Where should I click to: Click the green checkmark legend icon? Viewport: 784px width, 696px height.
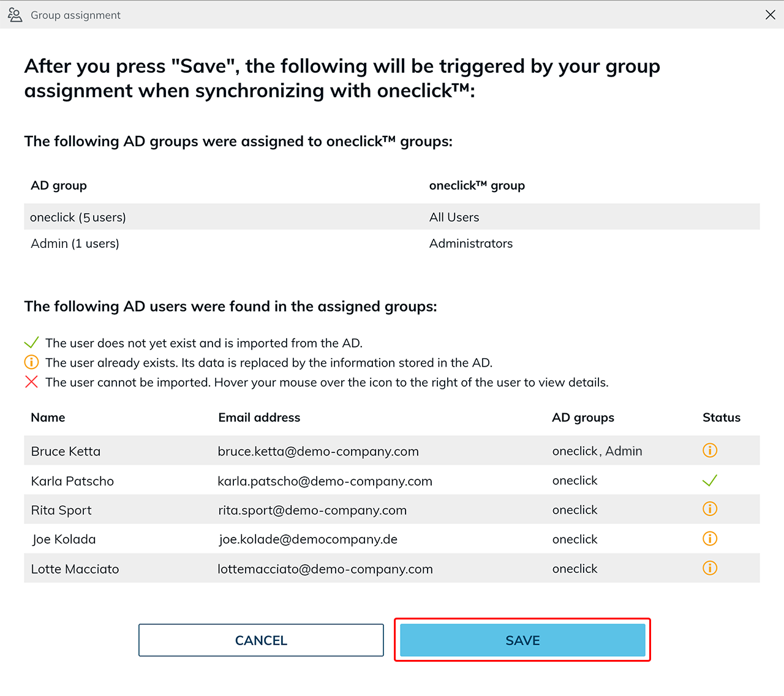pyautogui.click(x=31, y=343)
